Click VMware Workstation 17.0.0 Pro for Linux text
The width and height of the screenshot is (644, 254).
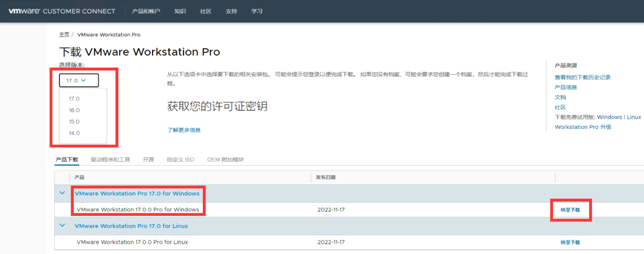coord(132,242)
